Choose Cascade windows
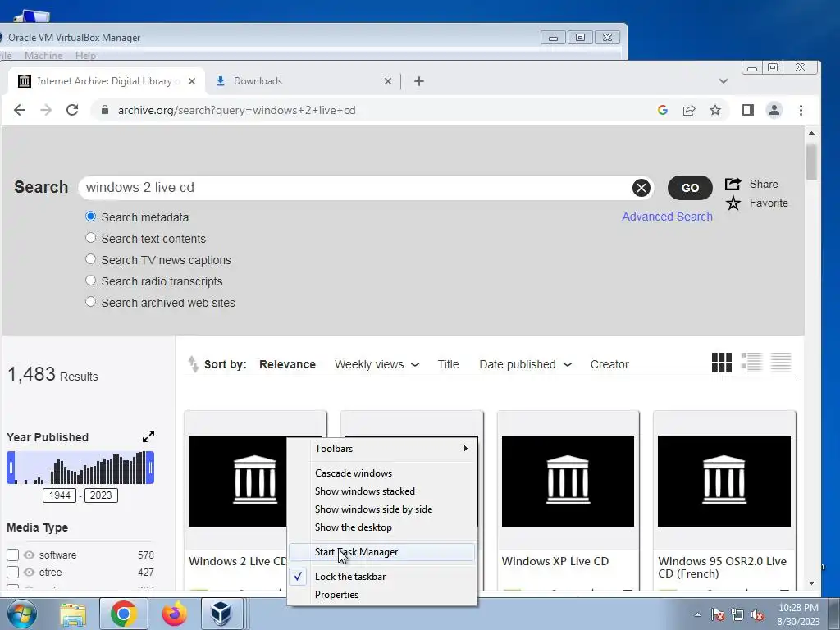This screenshot has width=840, height=630. coord(382,473)
